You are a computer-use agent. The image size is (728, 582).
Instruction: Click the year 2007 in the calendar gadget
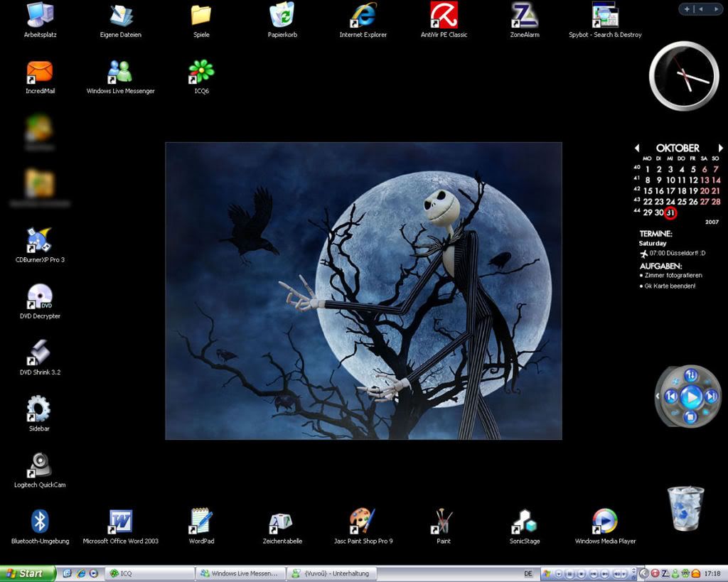[712, 222]
